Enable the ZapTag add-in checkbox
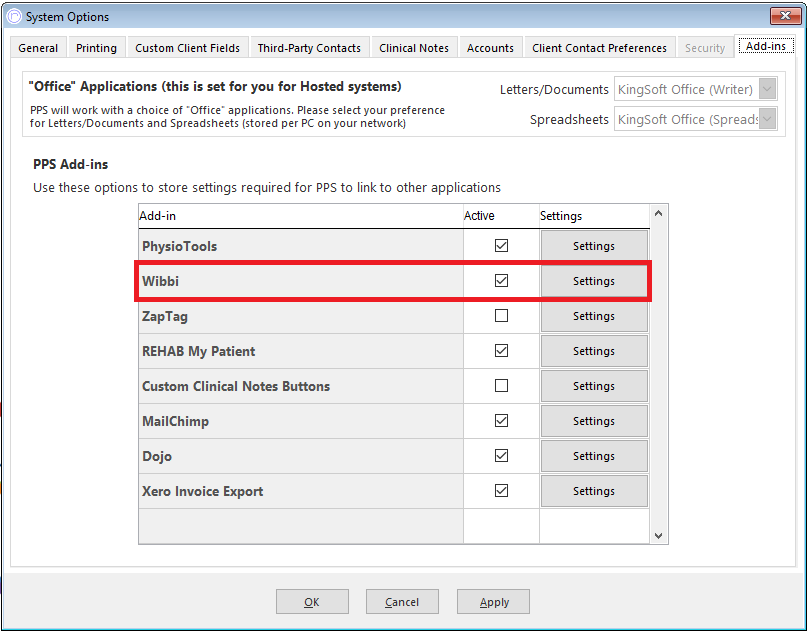 pos(501,316)
